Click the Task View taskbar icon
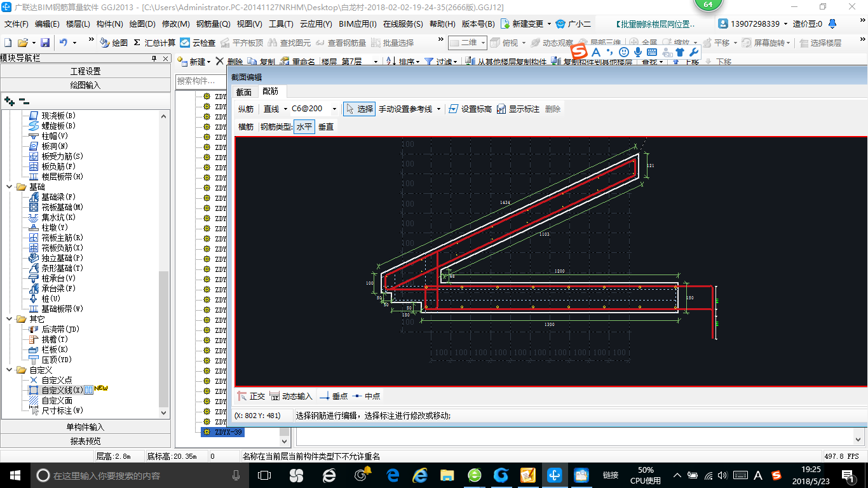This screenshot has width=868, height=488. [x=264, y=475]
